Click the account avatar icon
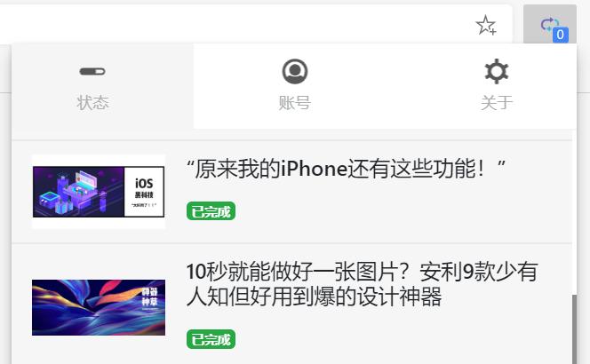Image resolution: width=590 pixels, height=364 pixels. tap(295, 71)
